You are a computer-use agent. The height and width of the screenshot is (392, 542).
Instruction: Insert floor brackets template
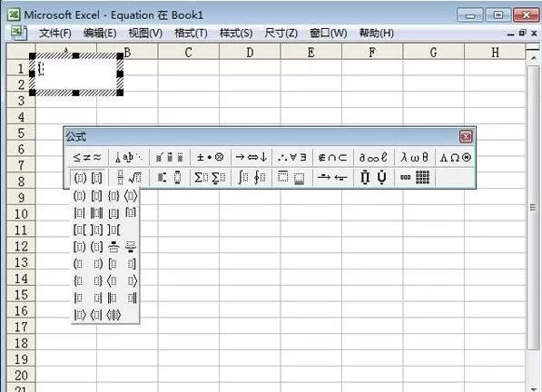click(x=113, y=212)
